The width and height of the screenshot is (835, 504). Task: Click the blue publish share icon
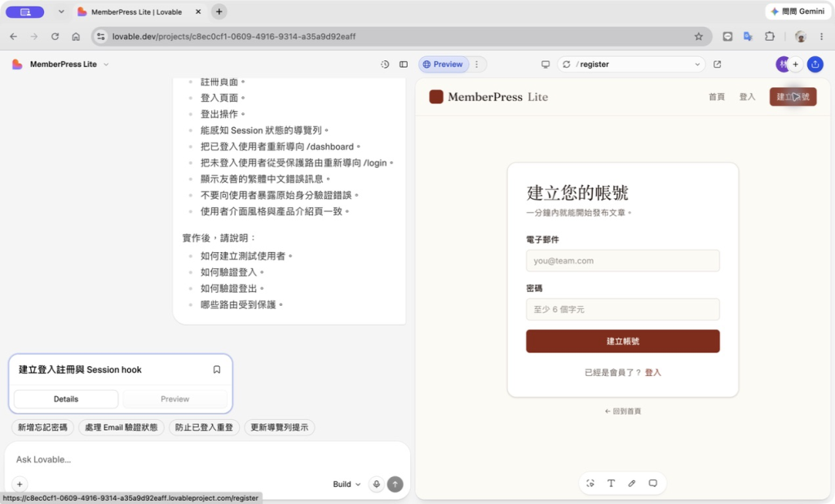(x=815, y=64)
